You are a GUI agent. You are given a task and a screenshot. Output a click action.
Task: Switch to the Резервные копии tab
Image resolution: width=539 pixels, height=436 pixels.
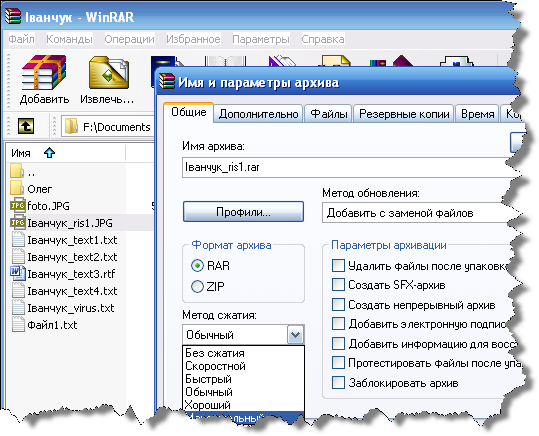coord(404,113)
